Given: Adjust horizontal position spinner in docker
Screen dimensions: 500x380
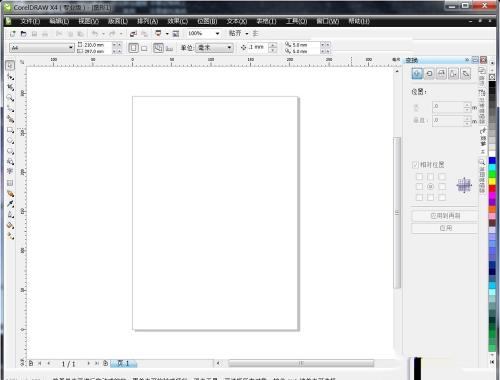Looking at the screenshot, I should click(467, 107).
